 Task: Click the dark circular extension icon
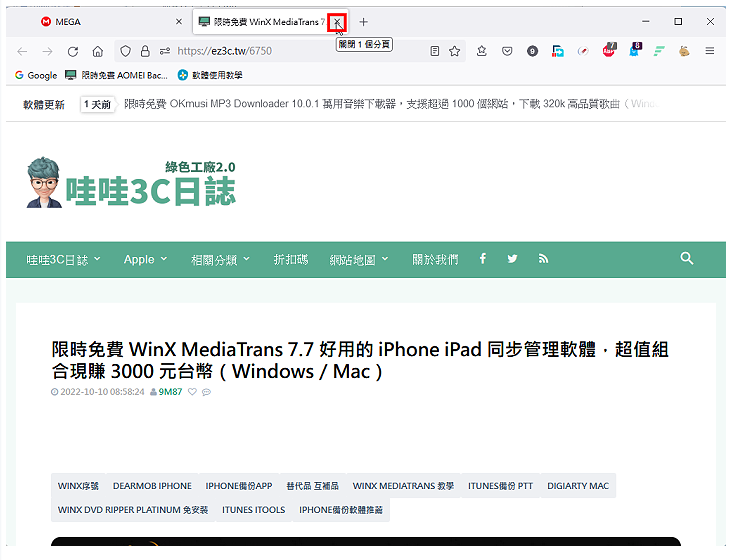click(532, 51)
